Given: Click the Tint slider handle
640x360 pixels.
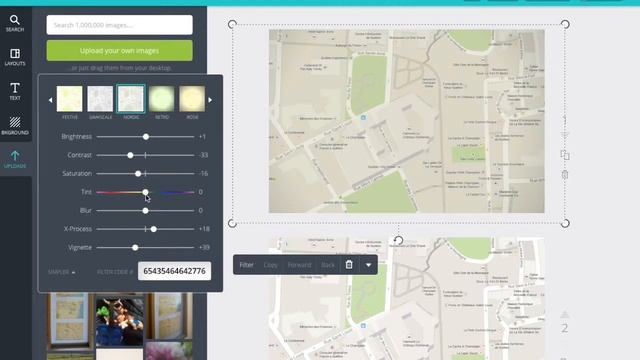Looking at the screenshot, I should click(x=145, y=192).
